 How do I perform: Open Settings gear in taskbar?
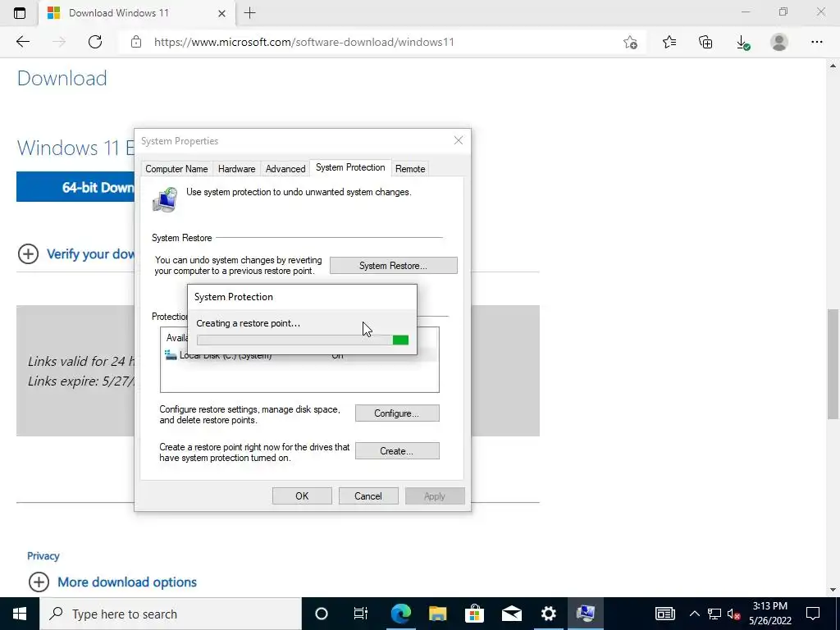coord(549,614)
